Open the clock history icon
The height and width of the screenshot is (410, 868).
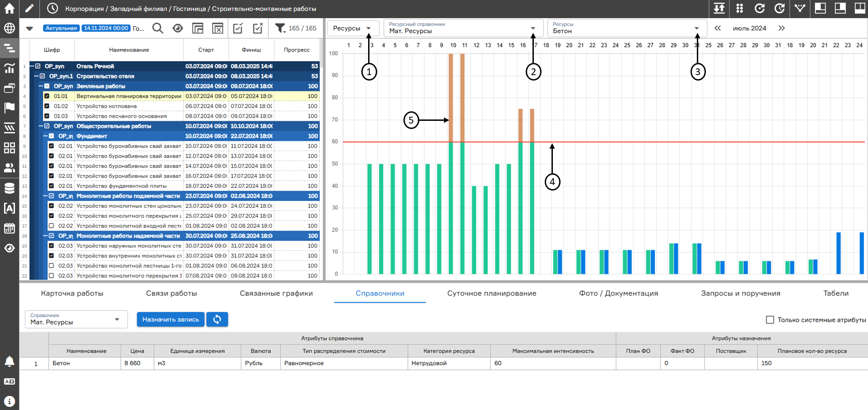pos(53,8)
